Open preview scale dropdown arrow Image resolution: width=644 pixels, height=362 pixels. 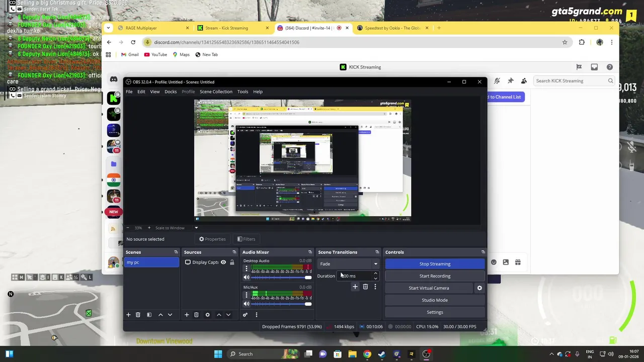coord(196,228)
